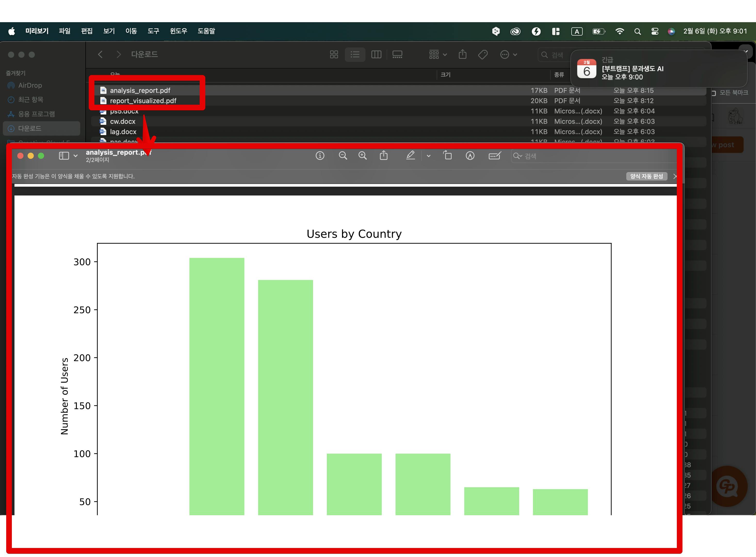756x557 pixels.
Task: Open Siri from the menu bar
Action: (671, 31)
